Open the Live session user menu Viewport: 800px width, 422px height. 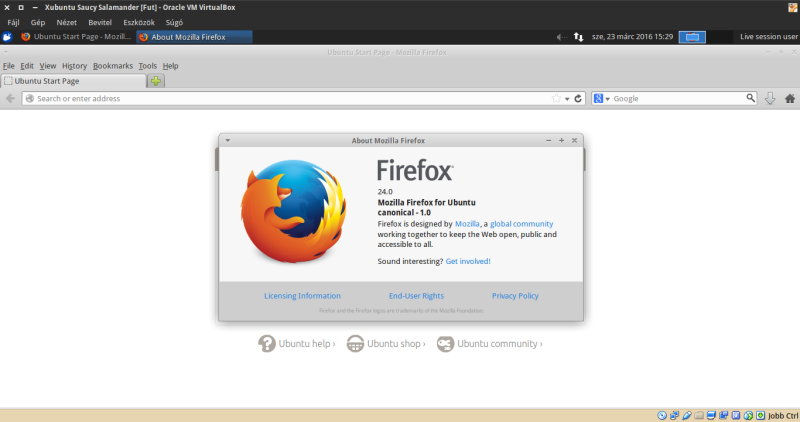tap(769, 37)
